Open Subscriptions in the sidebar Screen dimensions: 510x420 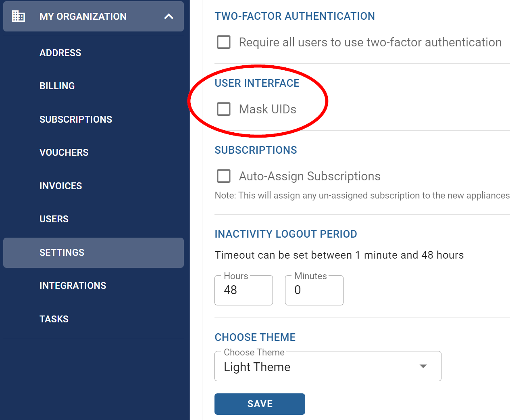click(76, 119)
